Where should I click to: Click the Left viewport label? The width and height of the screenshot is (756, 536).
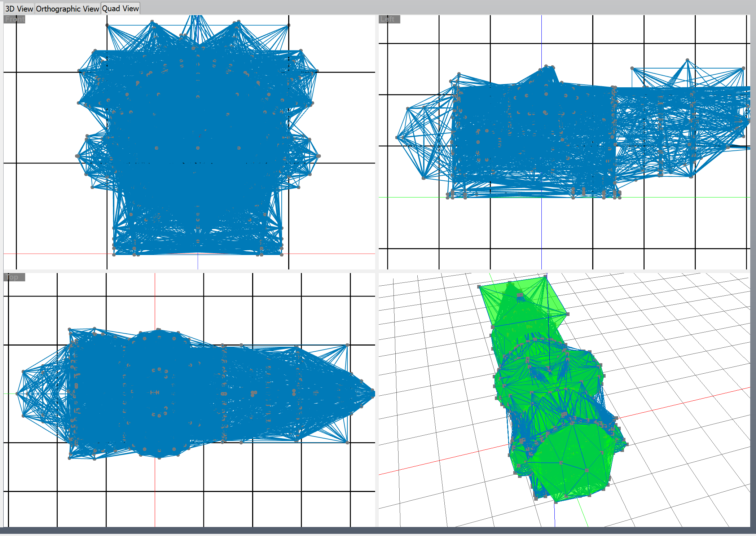tap(389, 19)
